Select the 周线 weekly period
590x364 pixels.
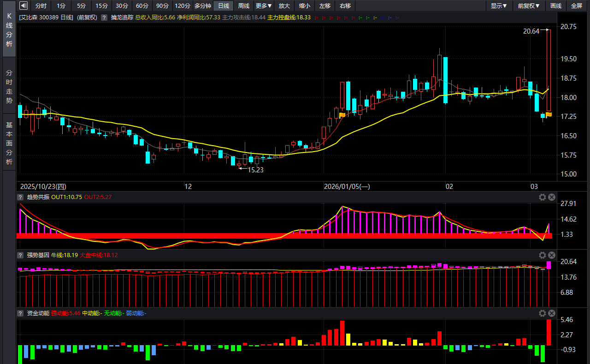244,6
